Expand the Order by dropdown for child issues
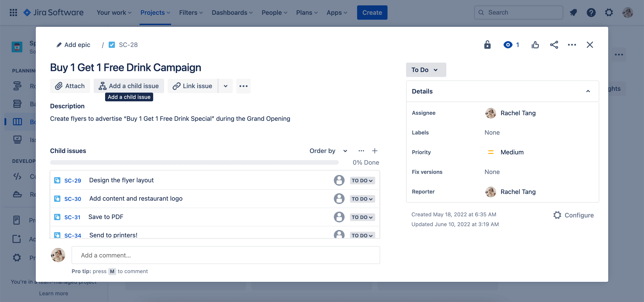This screenshot has width=644, height=302. click(345, 150)
